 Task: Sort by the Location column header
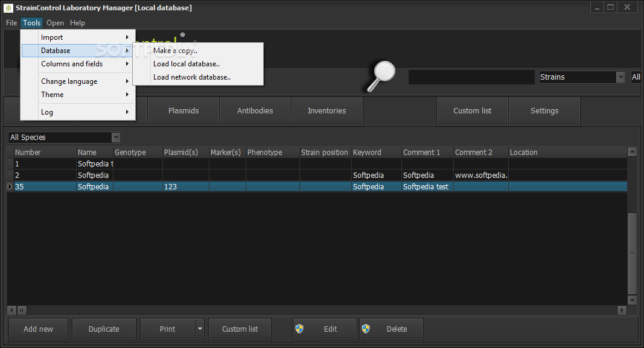[567, 152]
